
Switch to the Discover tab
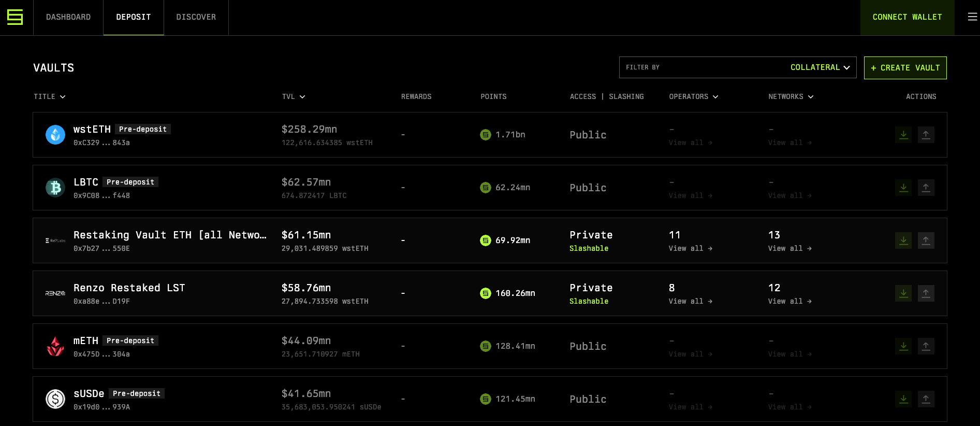(x=196, y=17)
